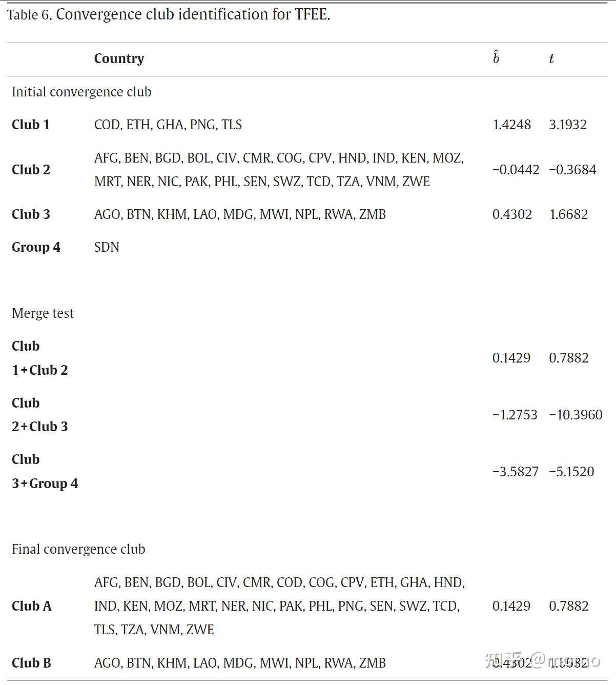Click the 3.1932 t value

(567, 125)
